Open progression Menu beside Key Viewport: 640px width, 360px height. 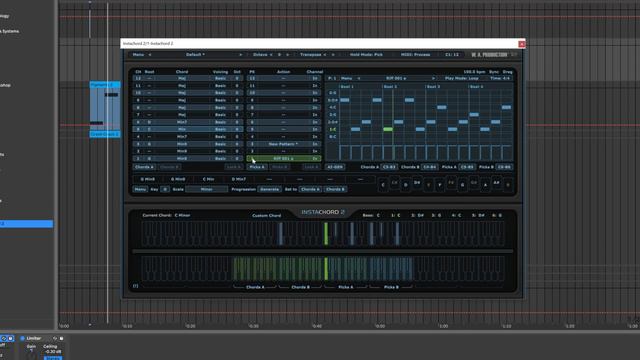[x=140, y=189]
